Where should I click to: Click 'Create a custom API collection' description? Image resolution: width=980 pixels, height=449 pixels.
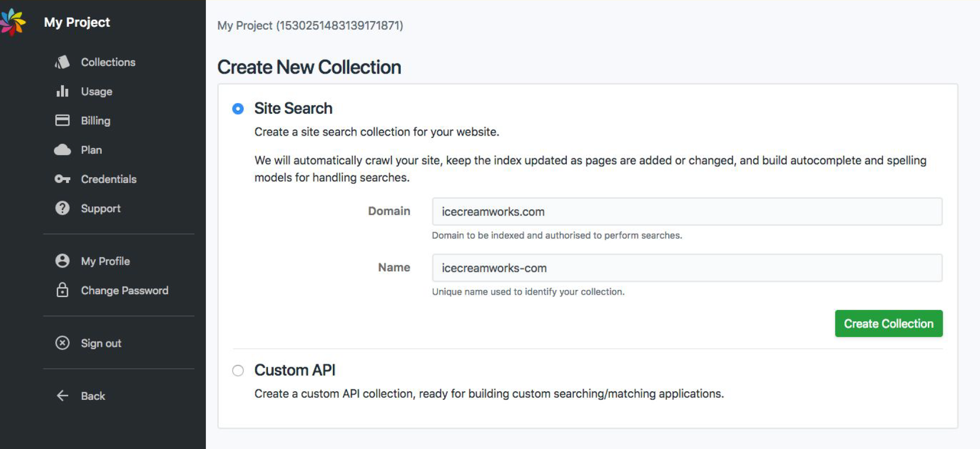tap(489, 394)
